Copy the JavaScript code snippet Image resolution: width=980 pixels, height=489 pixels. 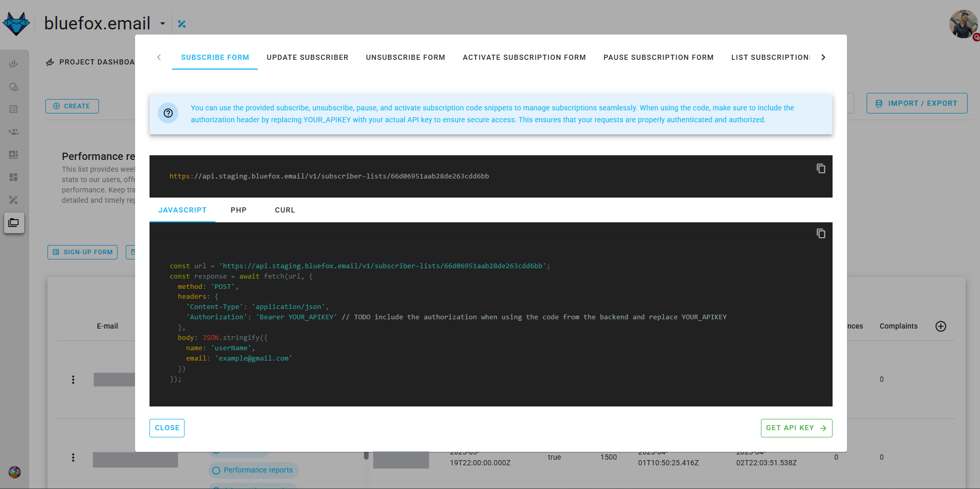coord(821,234)
